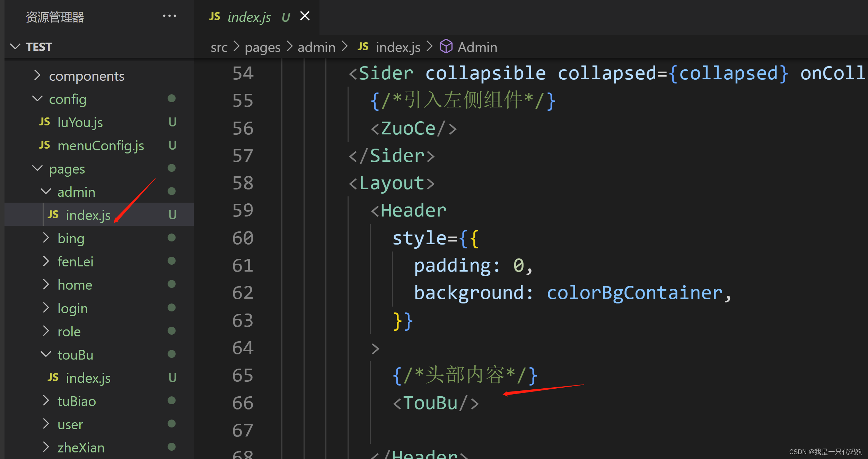Collapse the TEST workspace folder
This screenshot has height=459, width=868.
[x=15, y=46]
